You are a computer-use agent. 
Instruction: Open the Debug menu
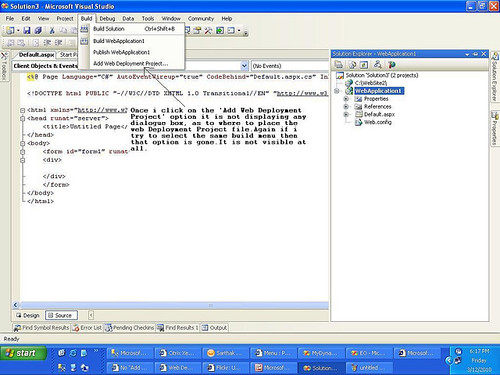click(x=107, y=19)
